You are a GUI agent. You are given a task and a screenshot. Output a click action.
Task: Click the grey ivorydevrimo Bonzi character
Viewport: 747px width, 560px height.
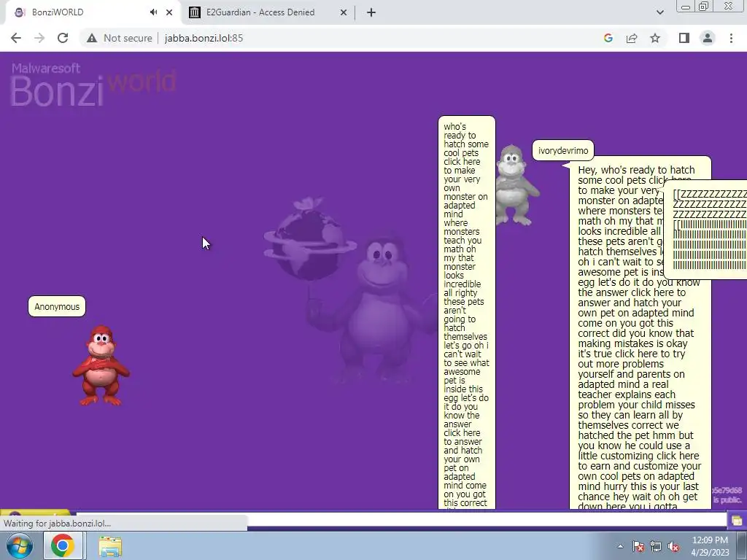[x=516, y=185]
